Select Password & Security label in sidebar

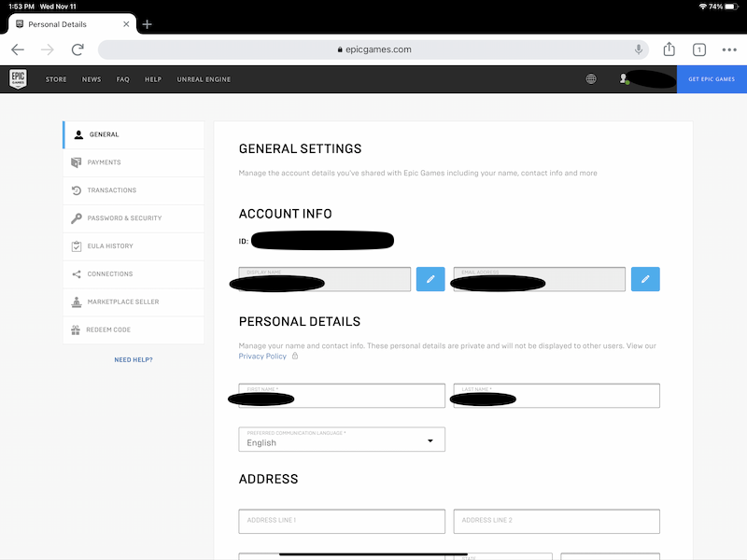coord(124,218)
